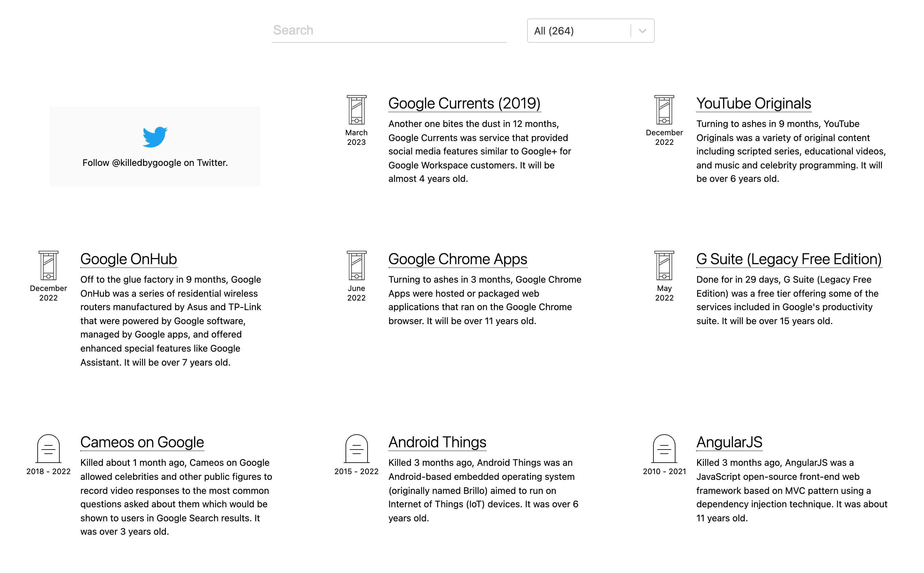The image size is (924, 573).
Task: Open the Android Things link
Action: [x=437, y=442]
